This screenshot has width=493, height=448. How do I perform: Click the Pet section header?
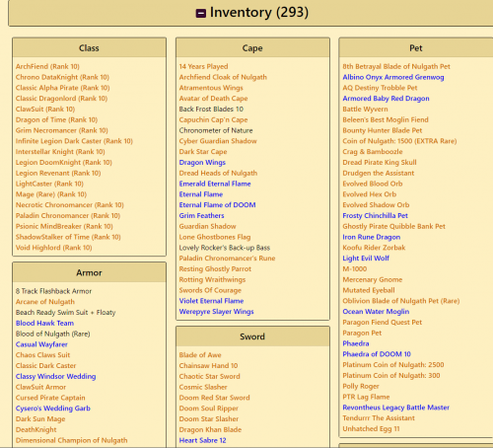click(416, 48)
